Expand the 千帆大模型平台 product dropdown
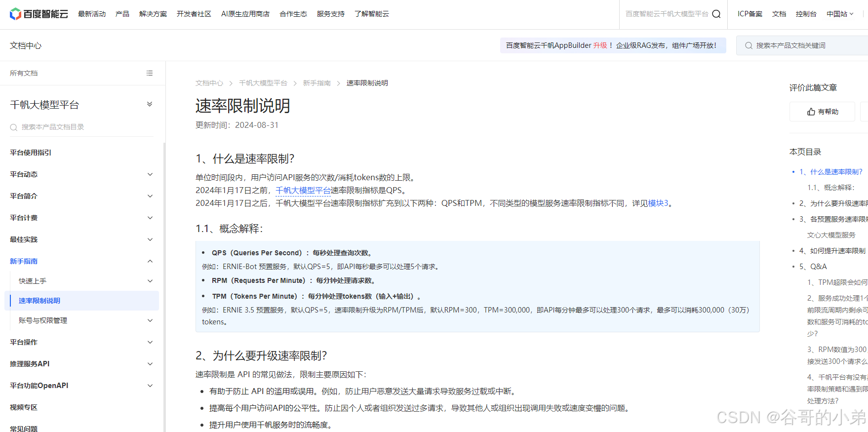868x432 pixels. tap(150, 104)
